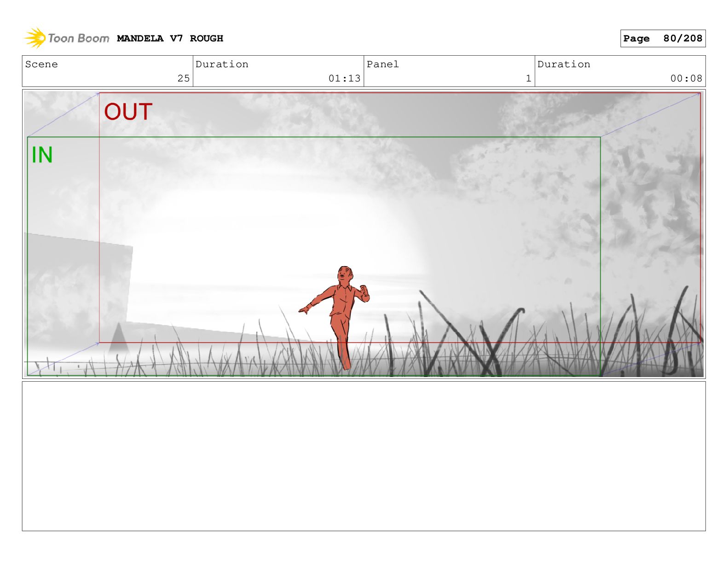Click the 'Panel' header label

tap(383, 64)
